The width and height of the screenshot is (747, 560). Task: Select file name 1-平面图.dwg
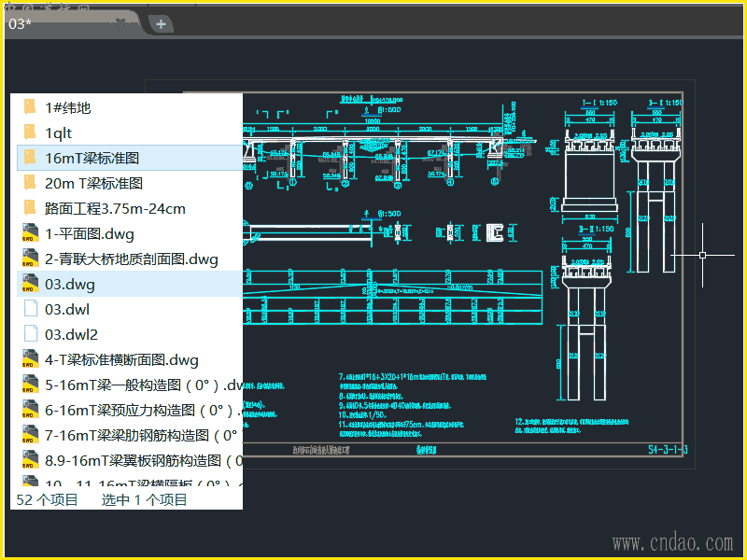click(x=90, y=234)
